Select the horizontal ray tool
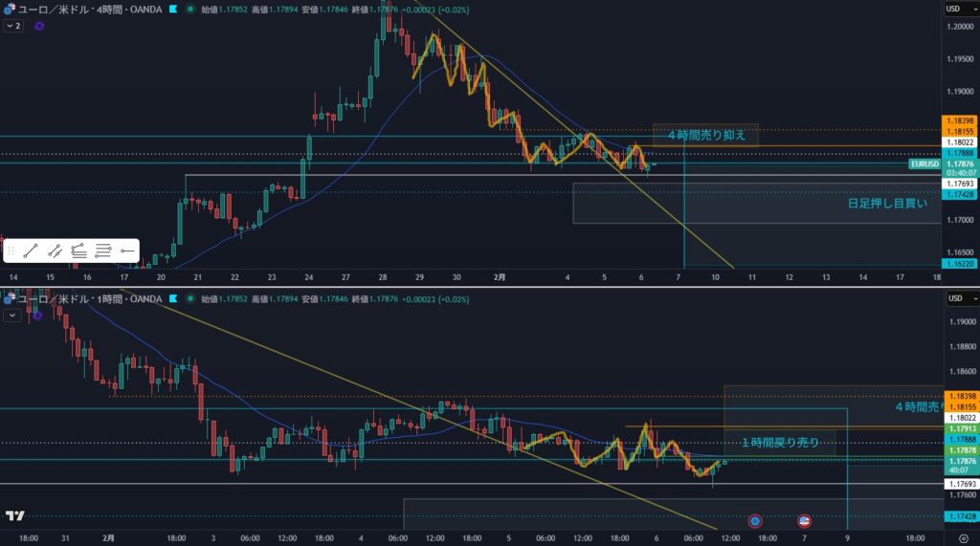The height and width of the screenshot is (546, 980). 127,251
